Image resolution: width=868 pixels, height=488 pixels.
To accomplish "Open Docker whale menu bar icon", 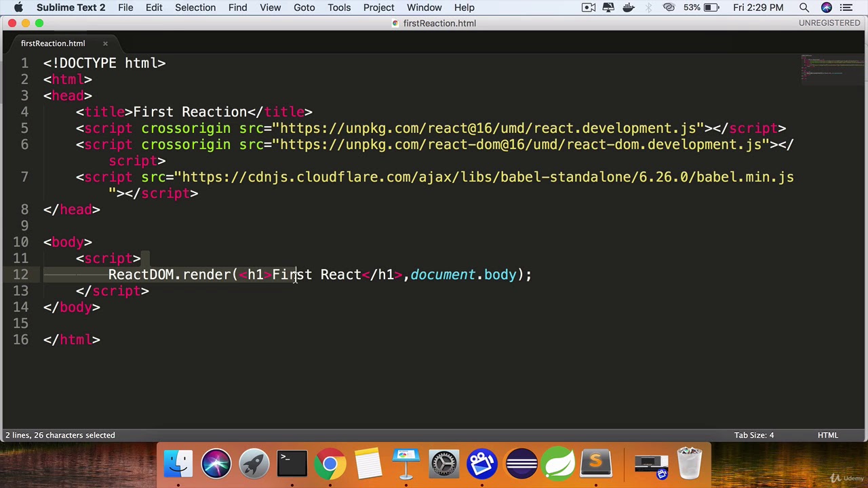I will tap(629, 7).
